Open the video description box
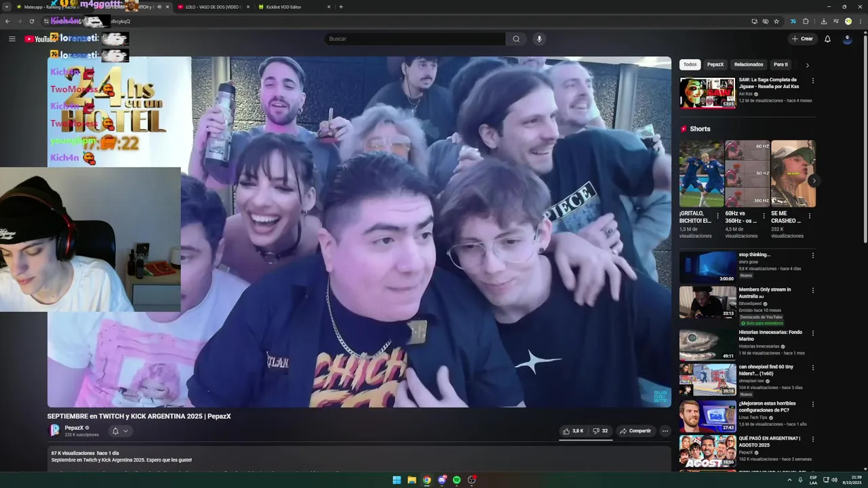 tap(359, 460)
